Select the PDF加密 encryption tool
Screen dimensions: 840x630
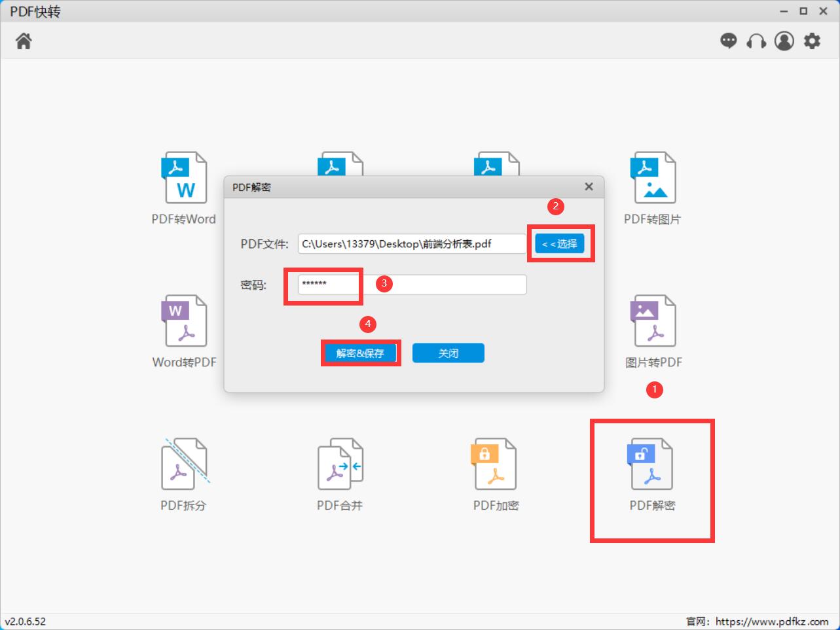click(496, 473)
